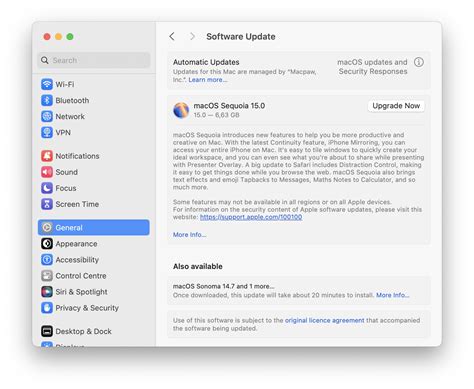Click the Accessibility icon
Viewport: 474px width, 389px height.
pyautogui.click(x=47, y=260)
